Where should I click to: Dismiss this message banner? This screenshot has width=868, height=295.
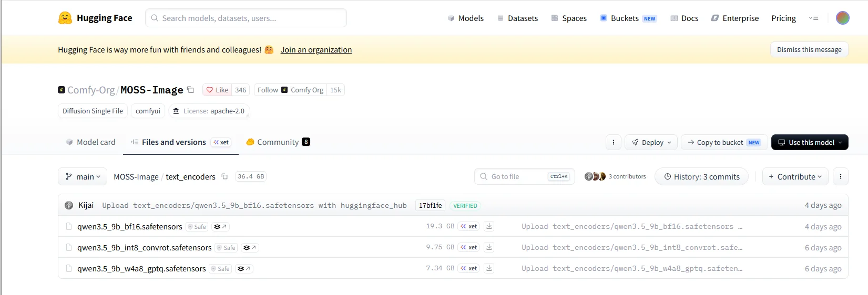point(809,49)
